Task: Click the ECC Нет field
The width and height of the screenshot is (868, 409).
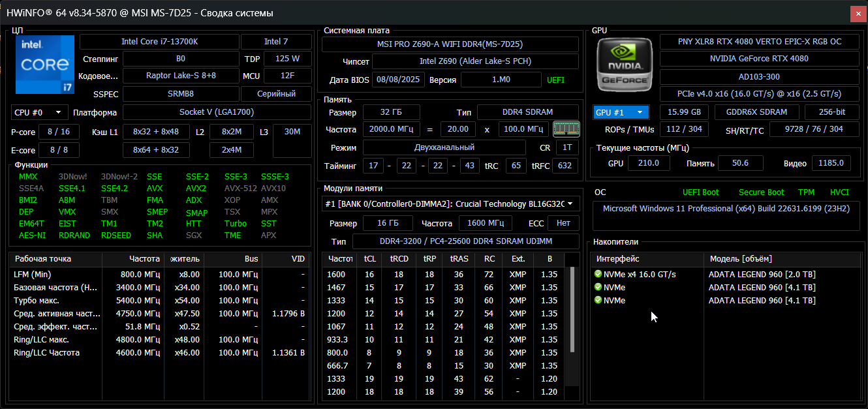Action: [563, 224]
